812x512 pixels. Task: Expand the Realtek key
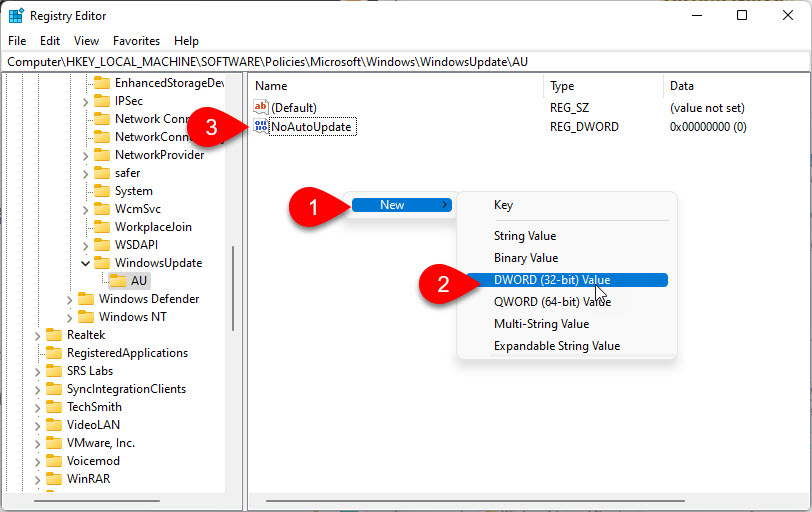click(37, 336)
